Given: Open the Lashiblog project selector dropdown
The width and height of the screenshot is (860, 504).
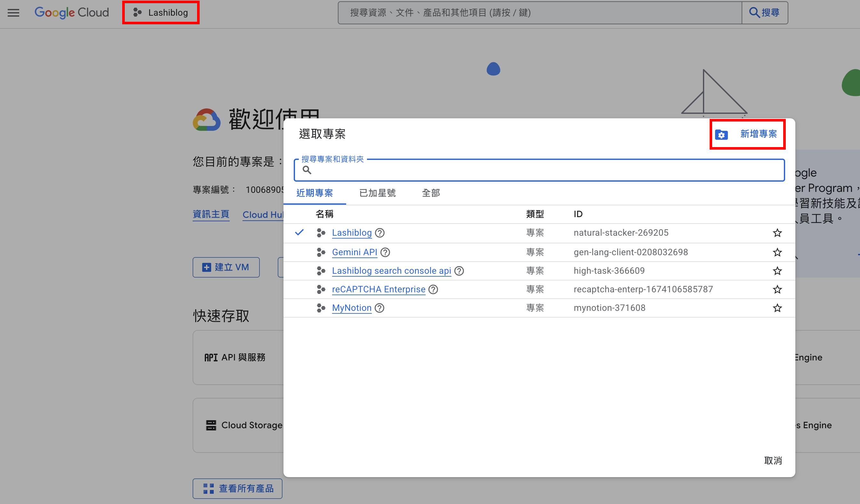Looking at the screenshot, I should point(160,12).
